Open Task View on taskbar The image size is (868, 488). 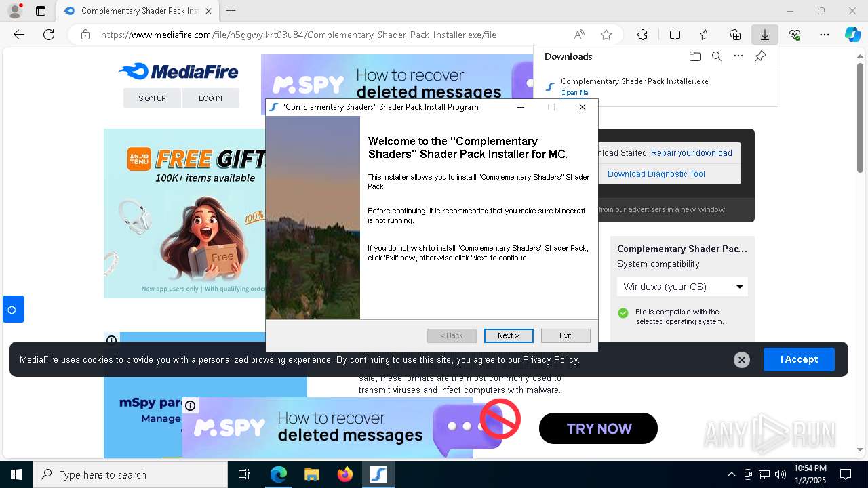[x=244, y=474]
